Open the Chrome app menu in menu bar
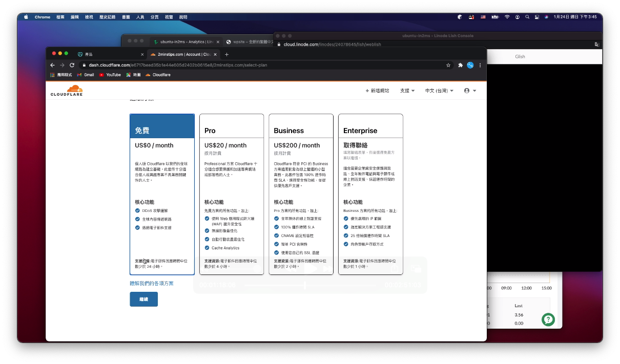Viewport: 620px width, 364px height. [x=43, y=17]
